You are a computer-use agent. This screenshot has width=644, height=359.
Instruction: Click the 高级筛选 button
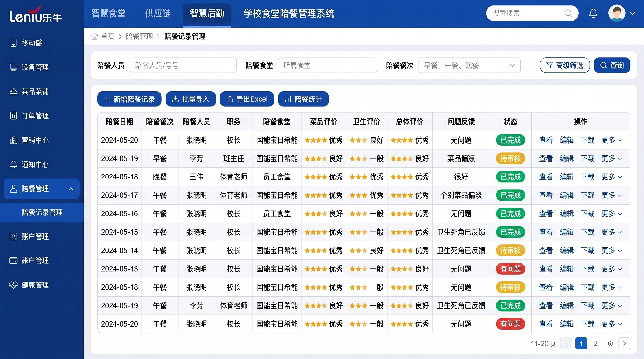[x=565, y=65]
